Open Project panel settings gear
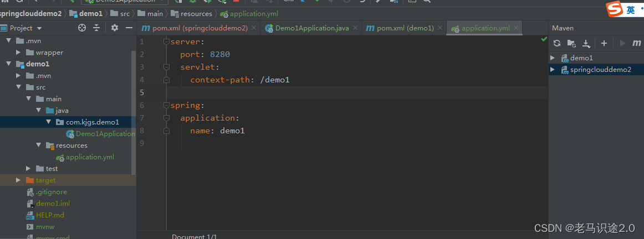644x239 pixels. [115, 28]
